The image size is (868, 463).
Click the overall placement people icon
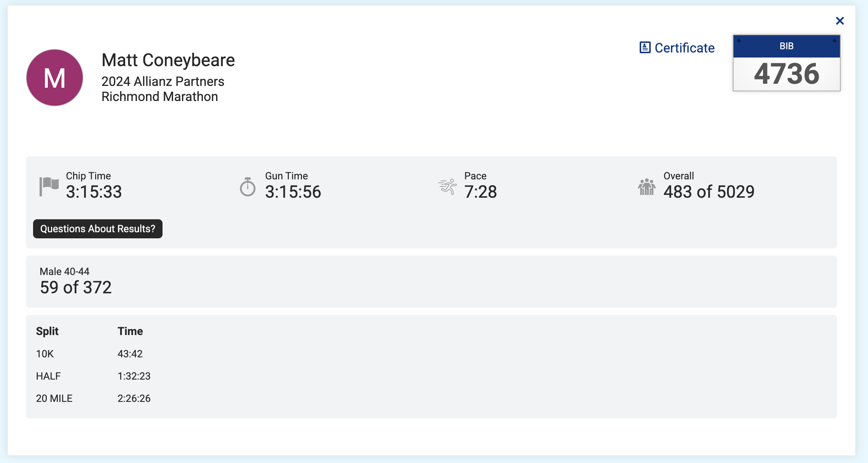[x=647, y=187]
